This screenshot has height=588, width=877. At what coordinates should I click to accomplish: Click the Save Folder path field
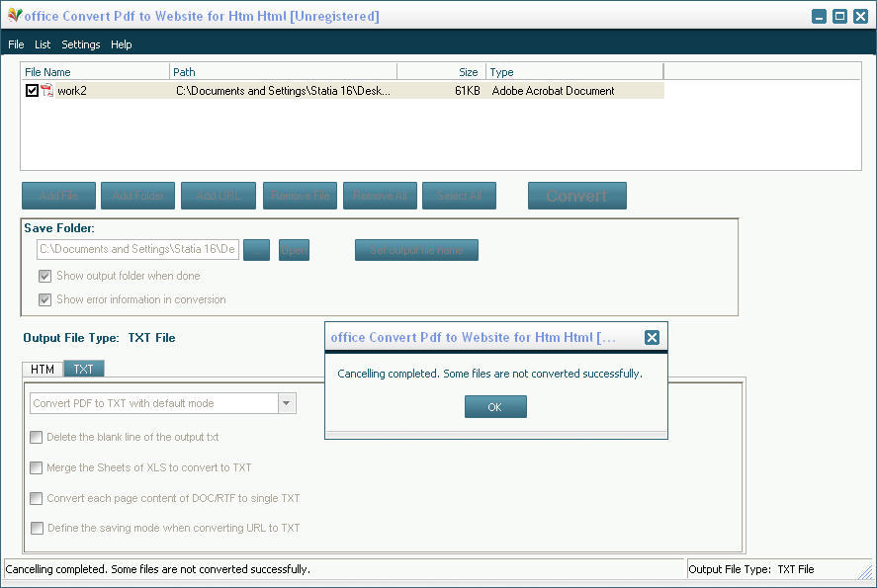pos(137,249)
